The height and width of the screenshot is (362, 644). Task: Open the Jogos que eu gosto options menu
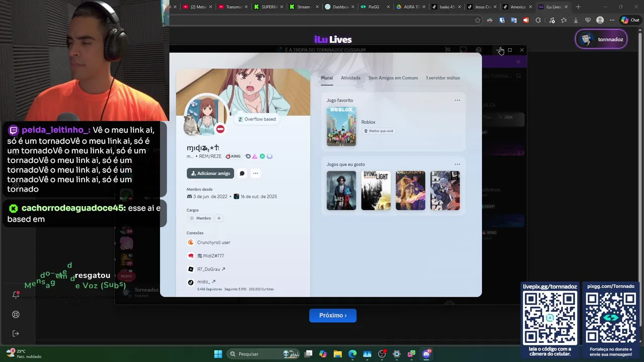click(457, 164)
